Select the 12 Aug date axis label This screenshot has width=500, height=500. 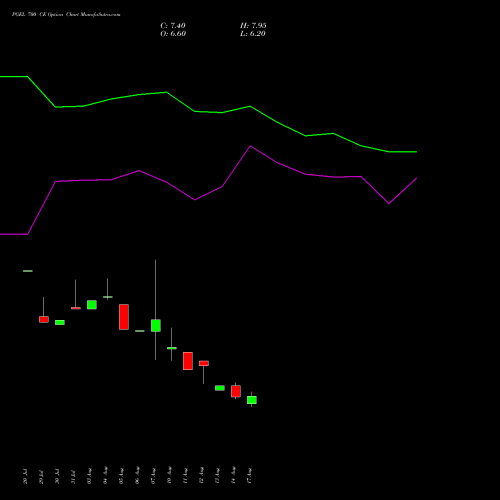(201, 476)
